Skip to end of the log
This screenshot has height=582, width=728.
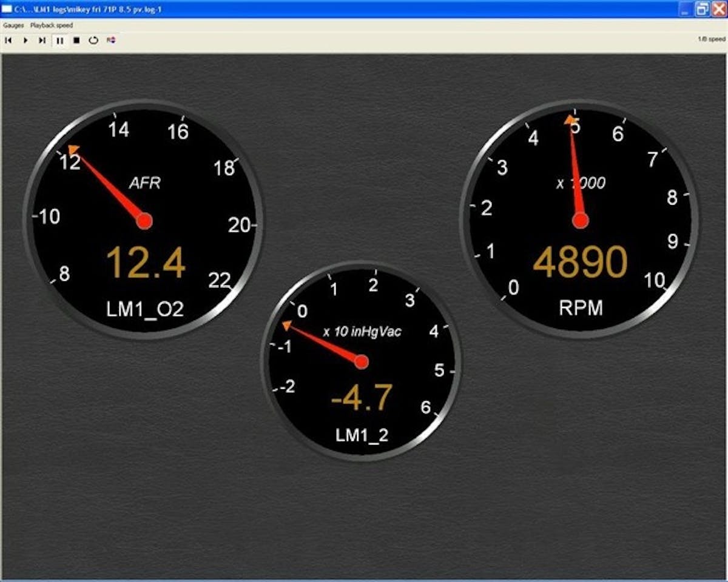42,41
